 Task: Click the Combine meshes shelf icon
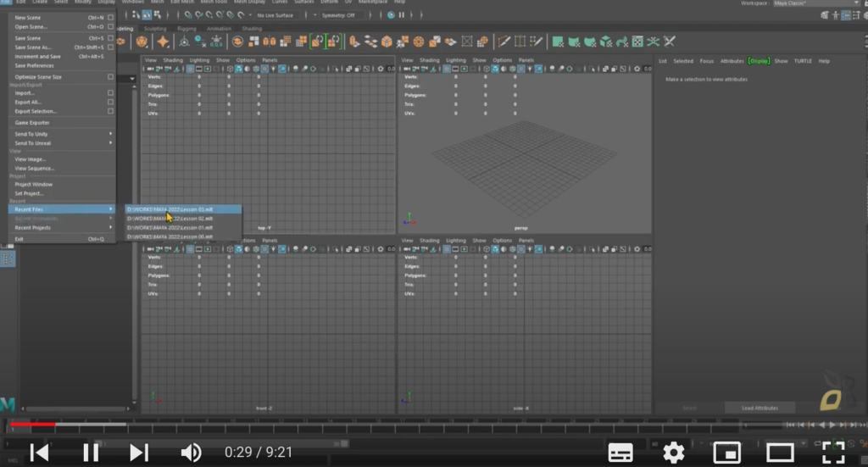click(x=253, y=42)
